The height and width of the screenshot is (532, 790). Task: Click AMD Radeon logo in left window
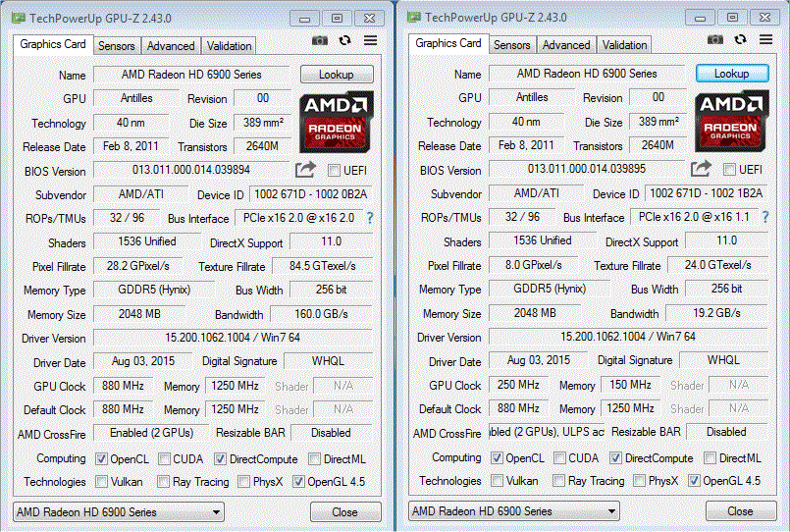[x=337, y=122]
